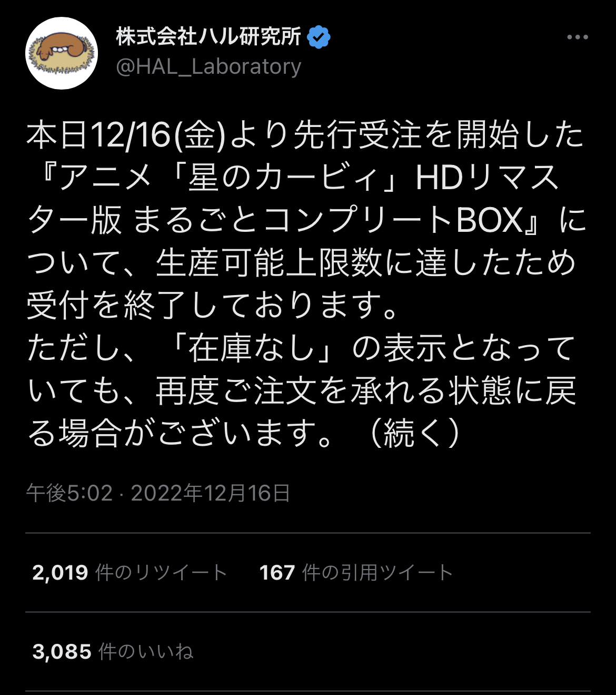This screenshot has width=616, height=695.
Task: Open the three-dot more options menu
Action: [578, 37]
